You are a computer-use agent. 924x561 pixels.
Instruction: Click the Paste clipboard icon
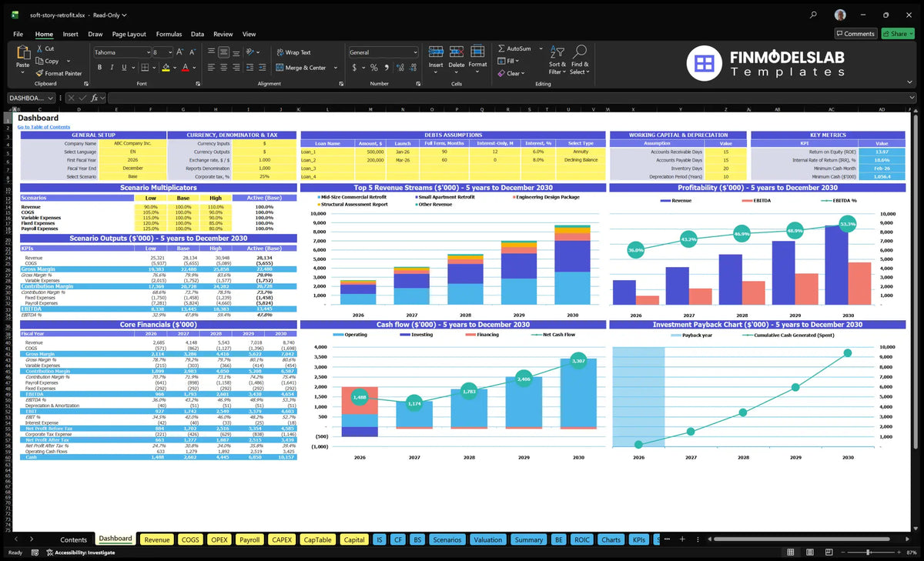click(x=22, y=54)
